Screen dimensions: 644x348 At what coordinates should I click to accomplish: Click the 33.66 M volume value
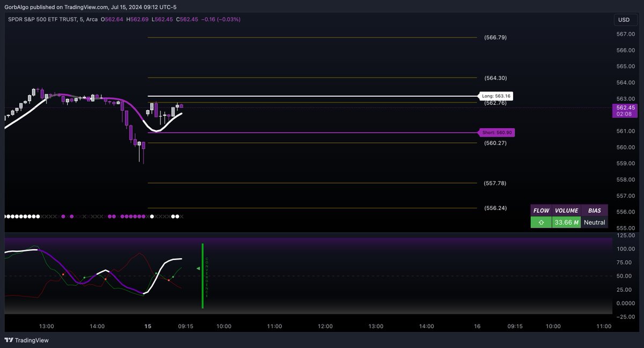tap(567, 222)
